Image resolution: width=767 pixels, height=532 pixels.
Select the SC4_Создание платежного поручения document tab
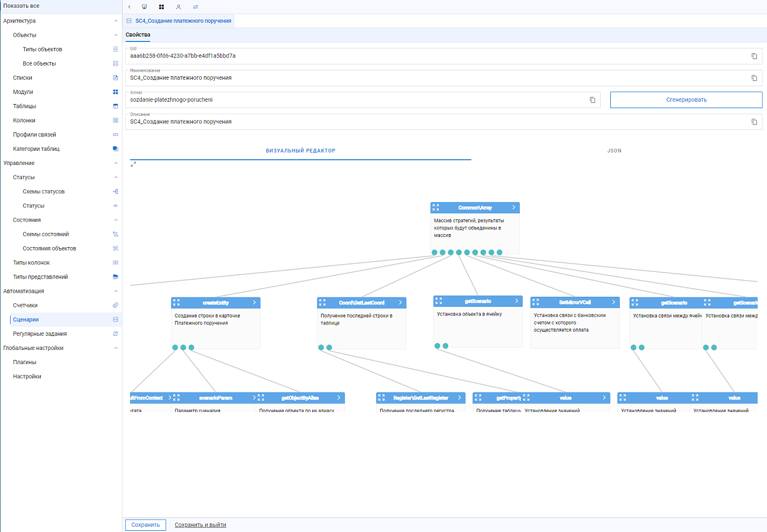coord(178,21)
